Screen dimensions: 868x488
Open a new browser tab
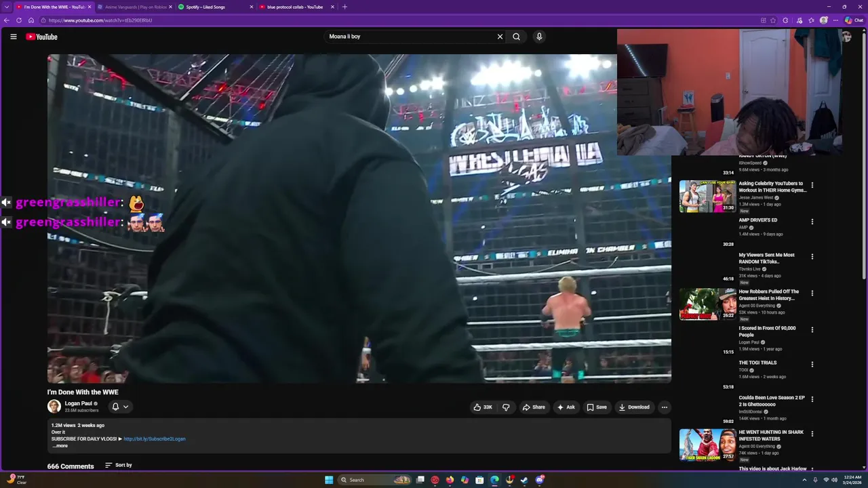(x=344, y=7)
